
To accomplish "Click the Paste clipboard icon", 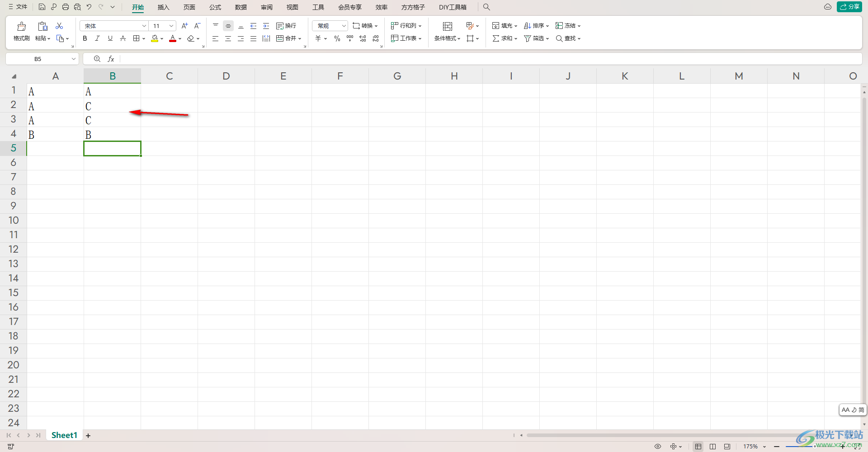I will 42,26.
